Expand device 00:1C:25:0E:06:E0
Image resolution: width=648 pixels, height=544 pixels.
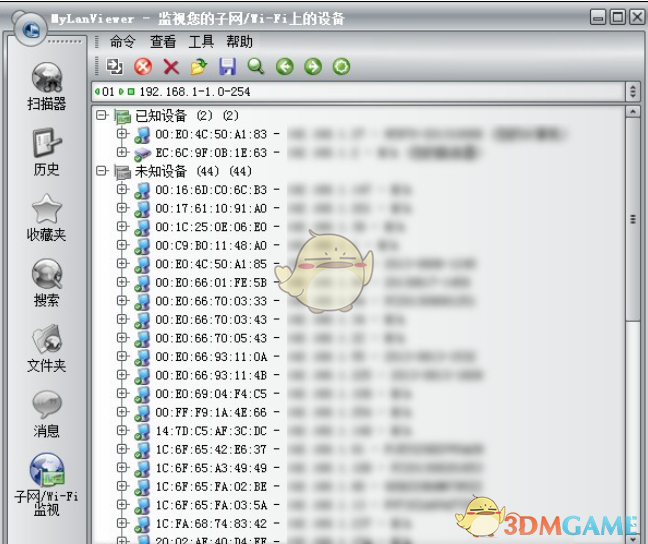coord(122,226)
